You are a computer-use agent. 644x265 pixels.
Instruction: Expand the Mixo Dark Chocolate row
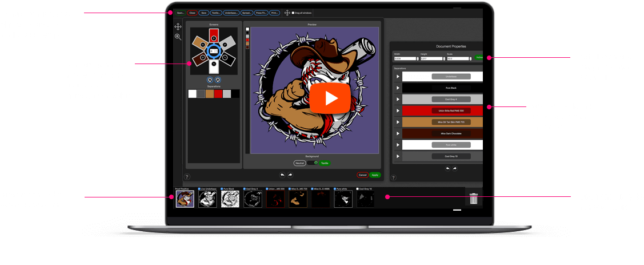398,133
